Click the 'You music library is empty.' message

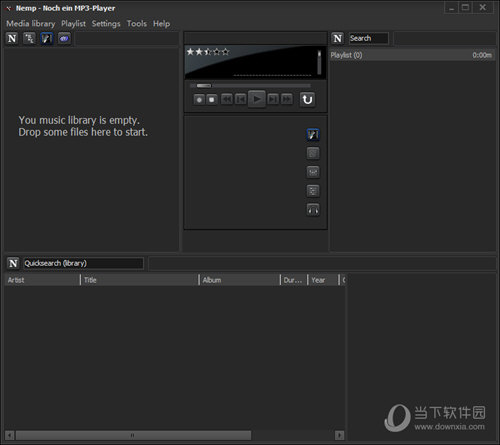[79, 120]
